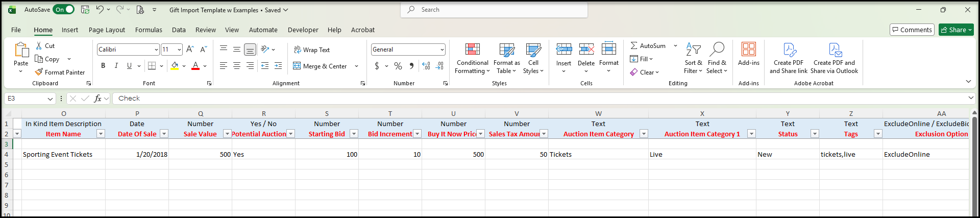Open the Fill dropdown
Viewport: 980px width, 218px height.
642,59
